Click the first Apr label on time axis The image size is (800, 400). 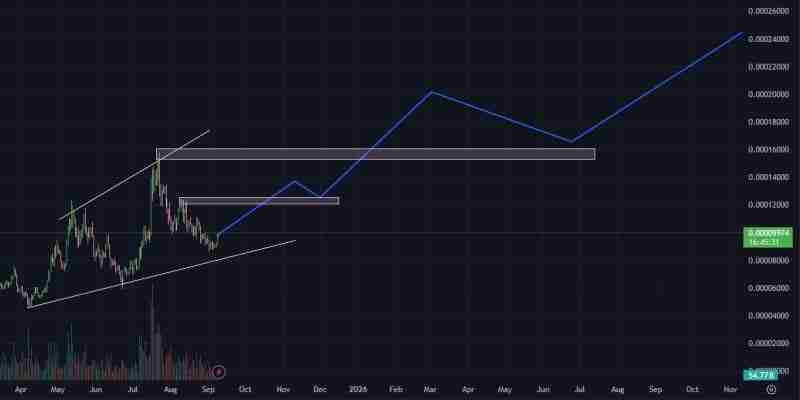[x=19, y=387]
